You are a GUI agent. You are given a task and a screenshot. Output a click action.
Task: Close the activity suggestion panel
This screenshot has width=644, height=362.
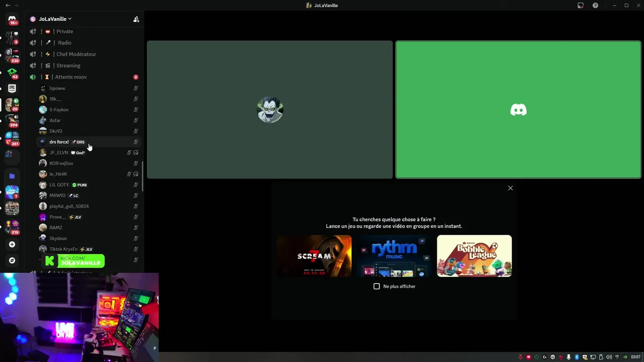pos(510,188)
